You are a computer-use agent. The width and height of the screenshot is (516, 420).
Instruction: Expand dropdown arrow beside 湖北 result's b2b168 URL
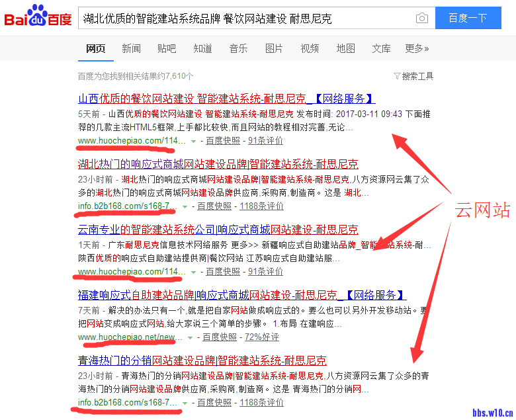coord(185,207)
